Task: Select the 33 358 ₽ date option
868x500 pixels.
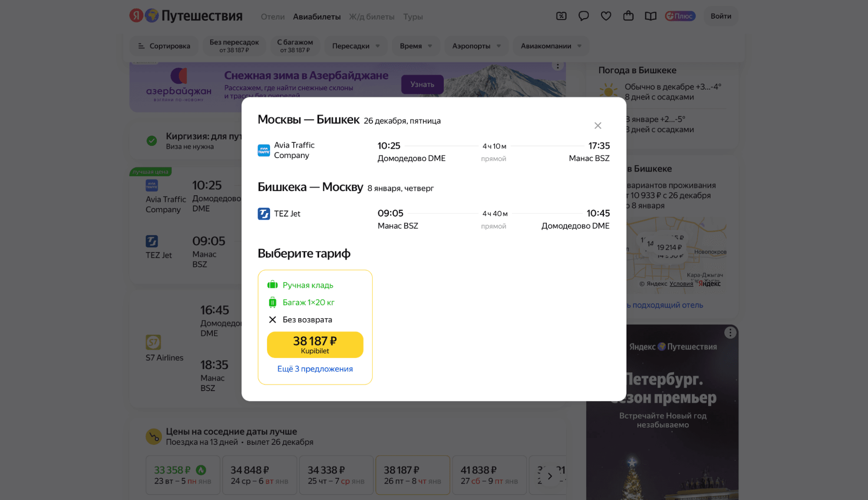Action: (183, 475)
